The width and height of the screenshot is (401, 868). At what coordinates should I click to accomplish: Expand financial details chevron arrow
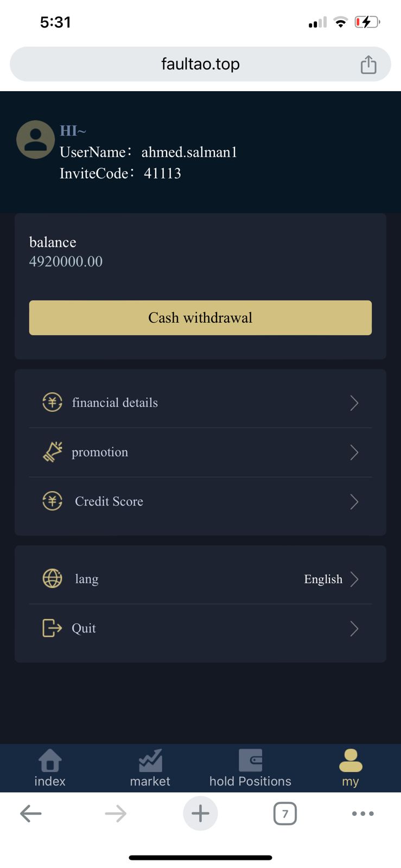pos(354,403)
